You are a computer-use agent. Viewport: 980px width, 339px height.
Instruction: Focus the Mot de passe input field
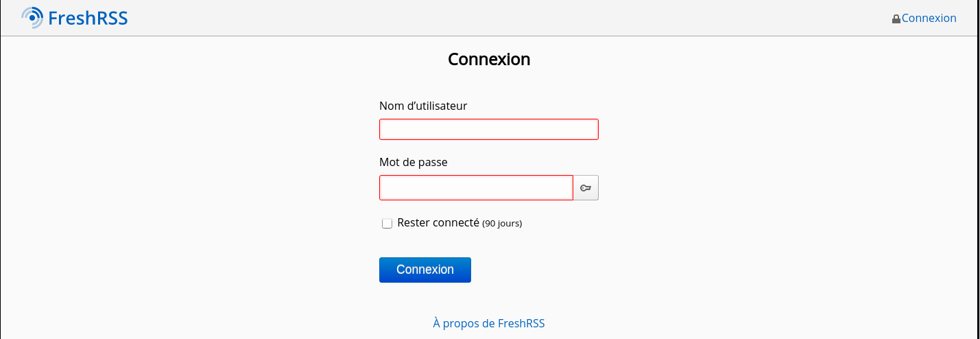point(476,188)
